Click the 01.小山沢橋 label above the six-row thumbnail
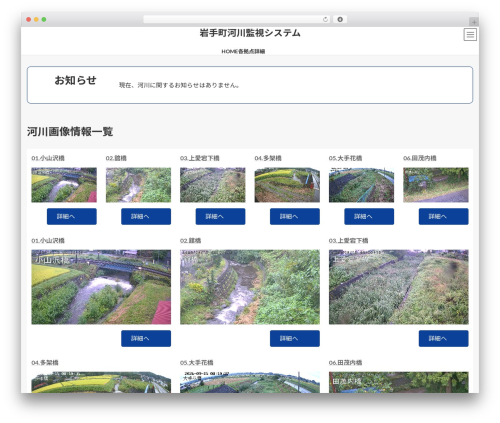500x423 pixels. click(48, 158)
